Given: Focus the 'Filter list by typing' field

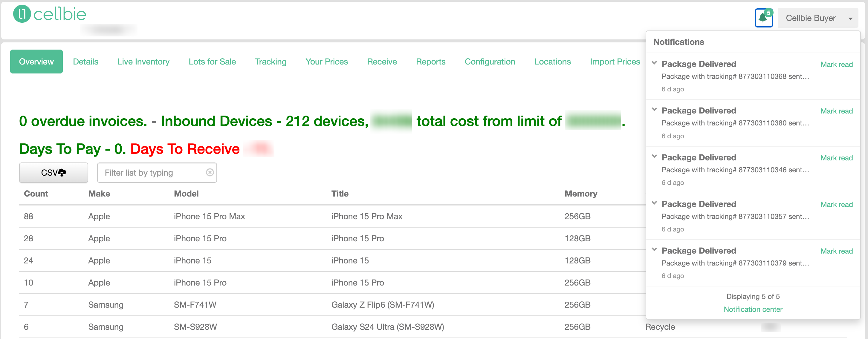Looking at the screenshot, I should point(157,173).
